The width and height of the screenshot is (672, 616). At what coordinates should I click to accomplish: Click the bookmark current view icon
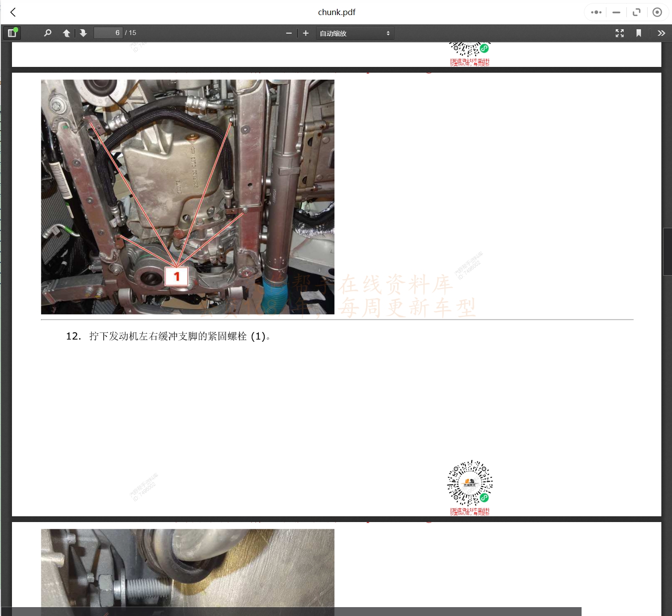[639, 33]
